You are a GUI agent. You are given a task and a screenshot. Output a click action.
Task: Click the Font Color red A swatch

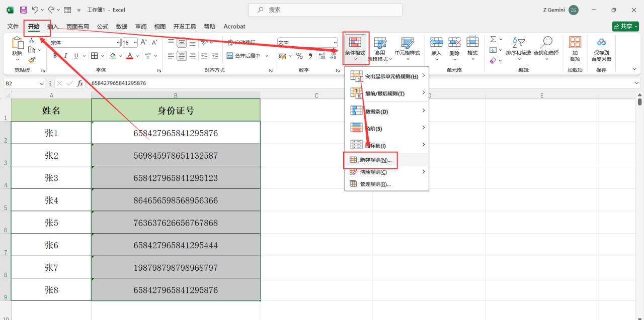click(x=130, y=56)
